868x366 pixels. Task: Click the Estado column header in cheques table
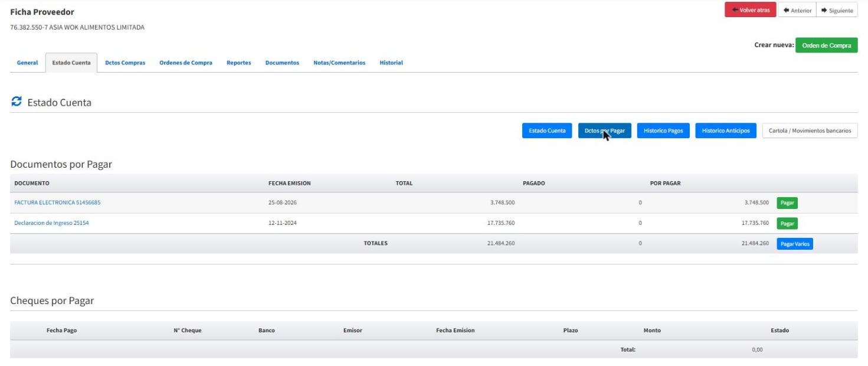779,331
